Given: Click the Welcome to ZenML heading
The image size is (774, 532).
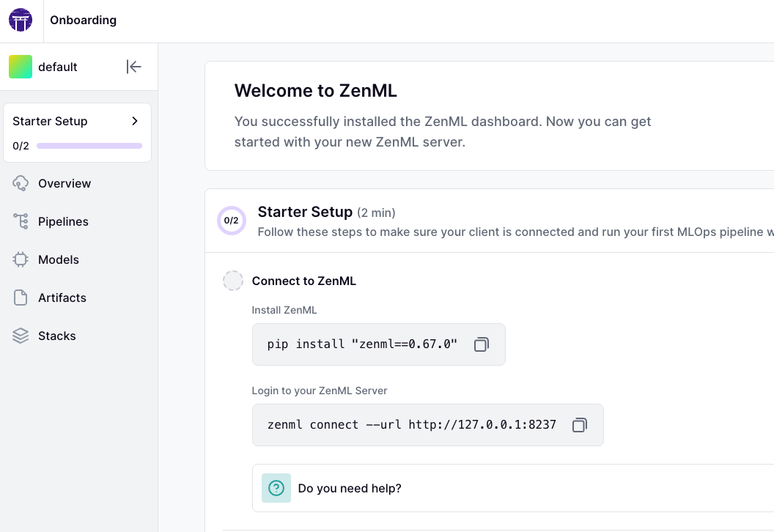Looking at the screenshot, I should point(315,91).
